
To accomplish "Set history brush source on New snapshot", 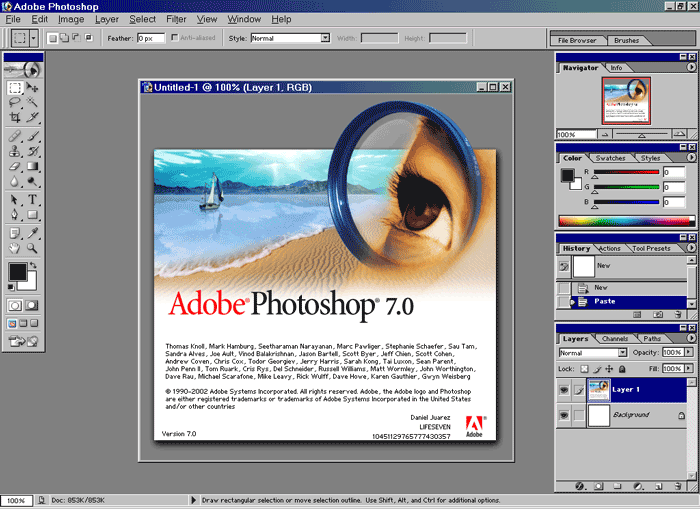I will tap(564, 267).
